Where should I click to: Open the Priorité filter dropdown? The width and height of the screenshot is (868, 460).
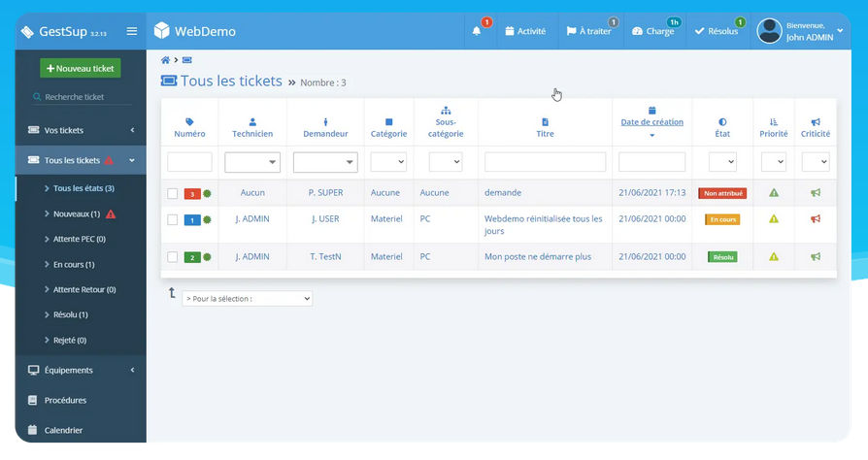pyautogui.click(x=774, y=162)
